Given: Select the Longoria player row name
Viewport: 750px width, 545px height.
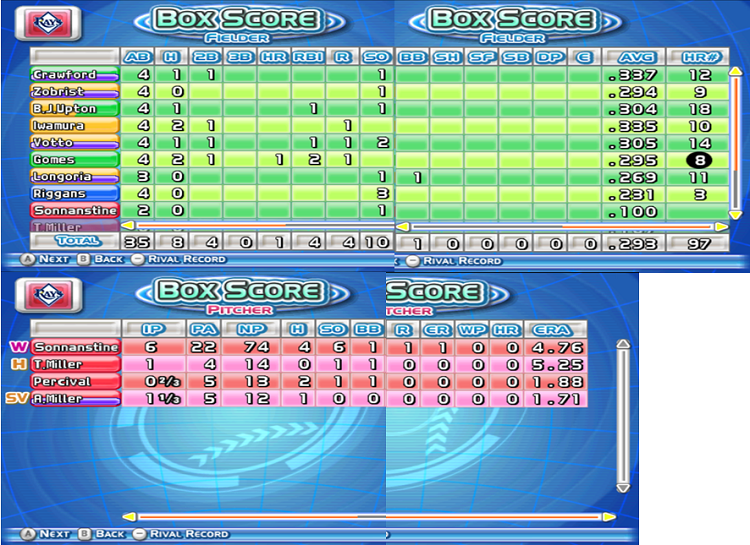Looking at the screenshot, I should point(75,177).
